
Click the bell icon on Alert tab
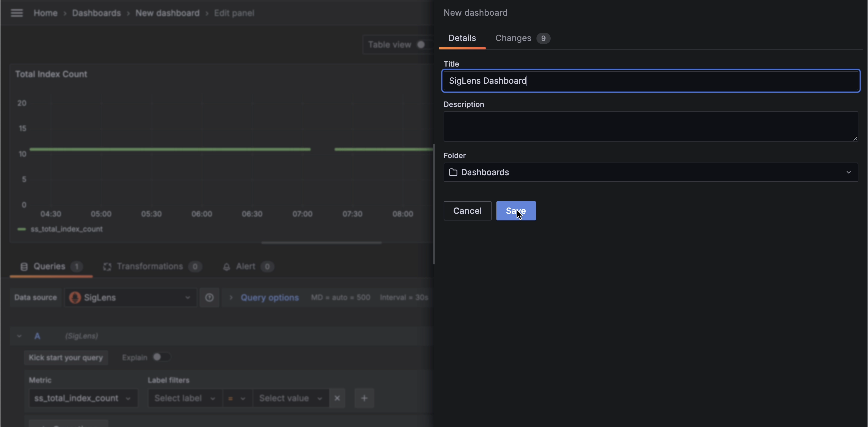pyautogui.click(x=226, y=267)
